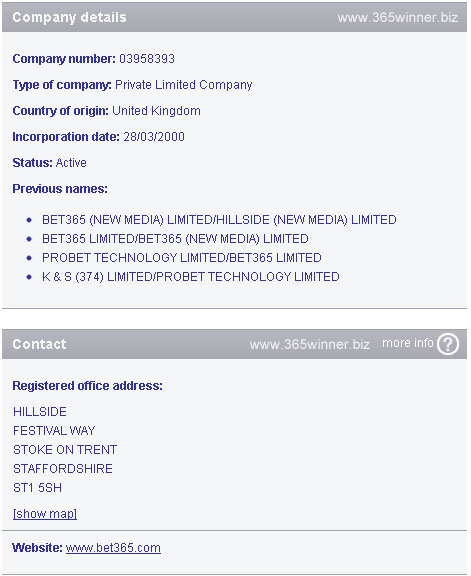Click the Private Limited Company text
The width and height of the screenshot is (471, 576).
[x=184, y=85]
